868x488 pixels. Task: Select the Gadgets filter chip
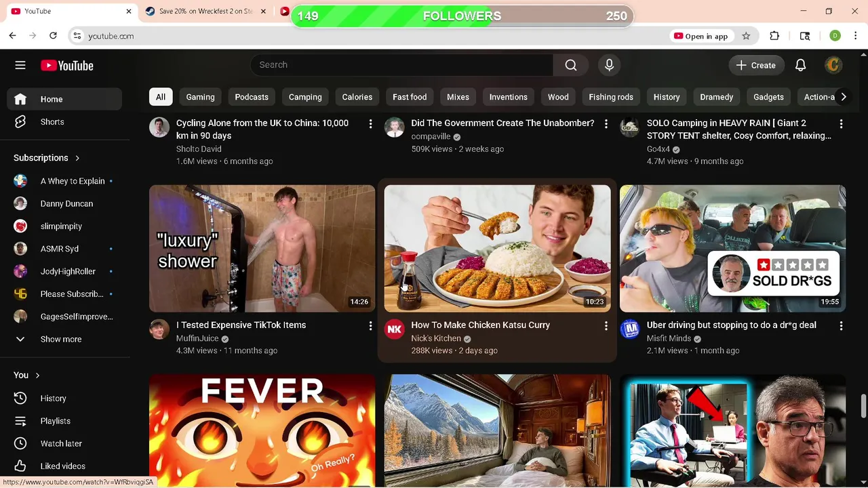(768, 97)
